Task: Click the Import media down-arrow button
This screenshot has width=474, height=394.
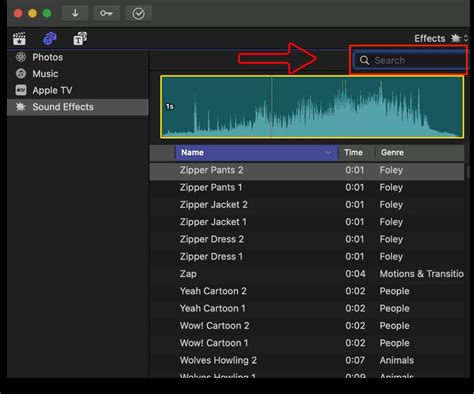Action: coord(75,13)
